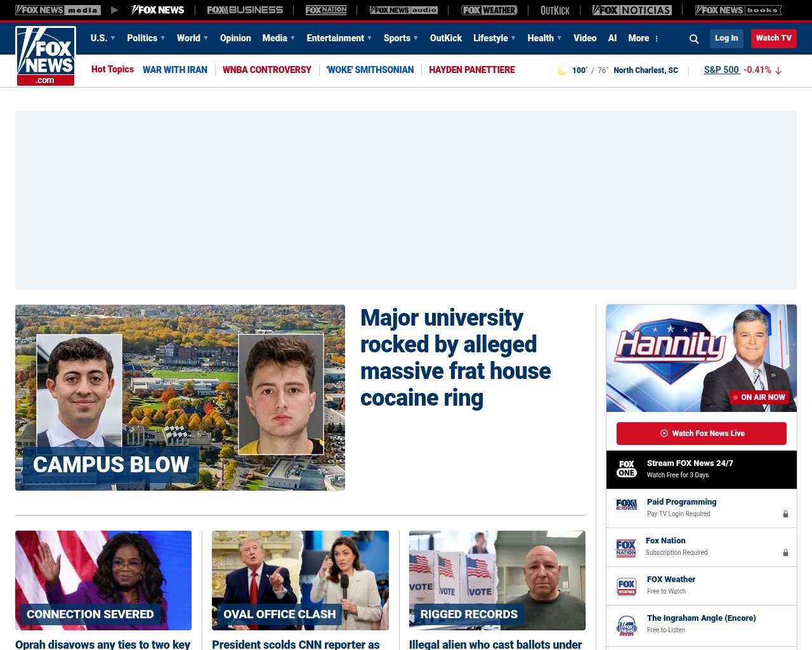The width and height of the screenshot is (812, 650).
Task: Open Oprah disavows any ties headline
Action: [x=103, y=644]
